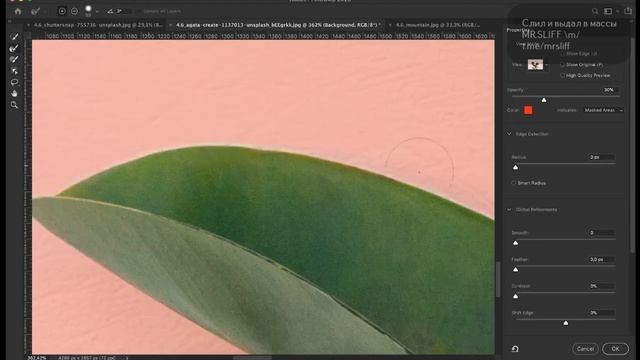Enable the Show Edge checkbox
Image resolution: width=640 pixels, height=360 pixels.
point(562,53)
